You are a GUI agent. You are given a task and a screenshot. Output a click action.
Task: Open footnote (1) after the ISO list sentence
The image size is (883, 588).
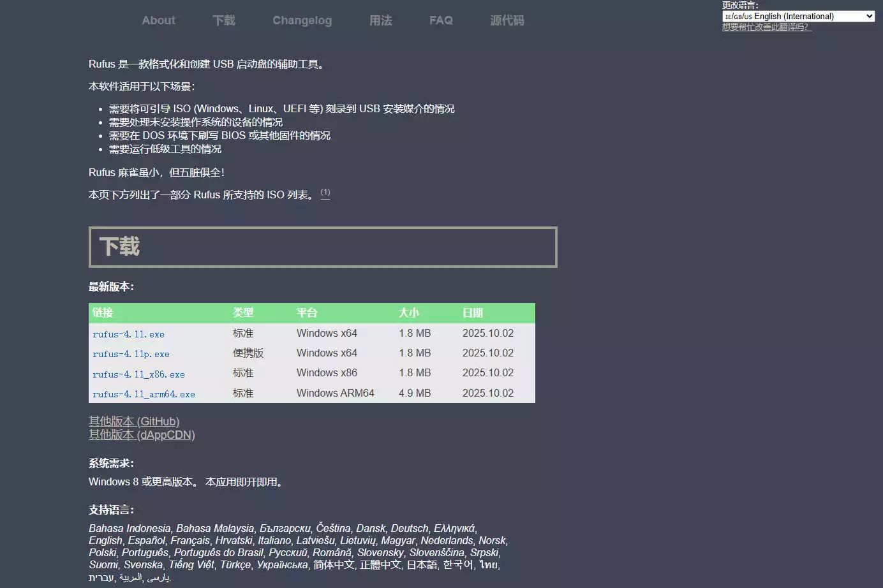[325, 193]
